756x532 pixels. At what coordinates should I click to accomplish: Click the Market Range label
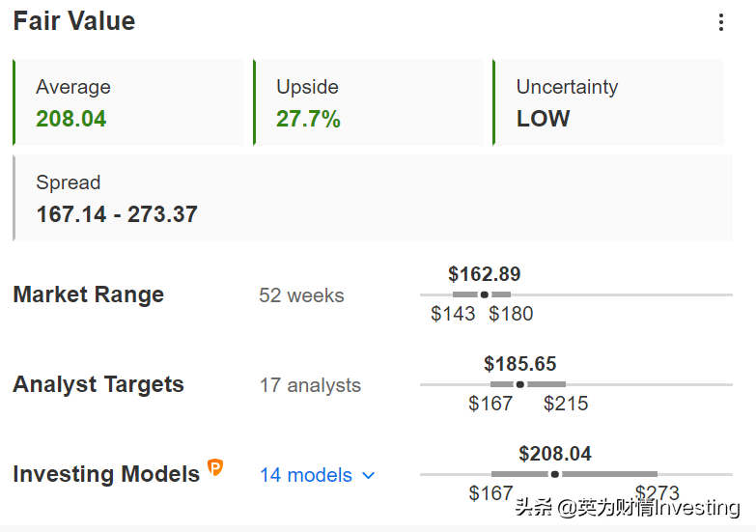tap(88, 294)
